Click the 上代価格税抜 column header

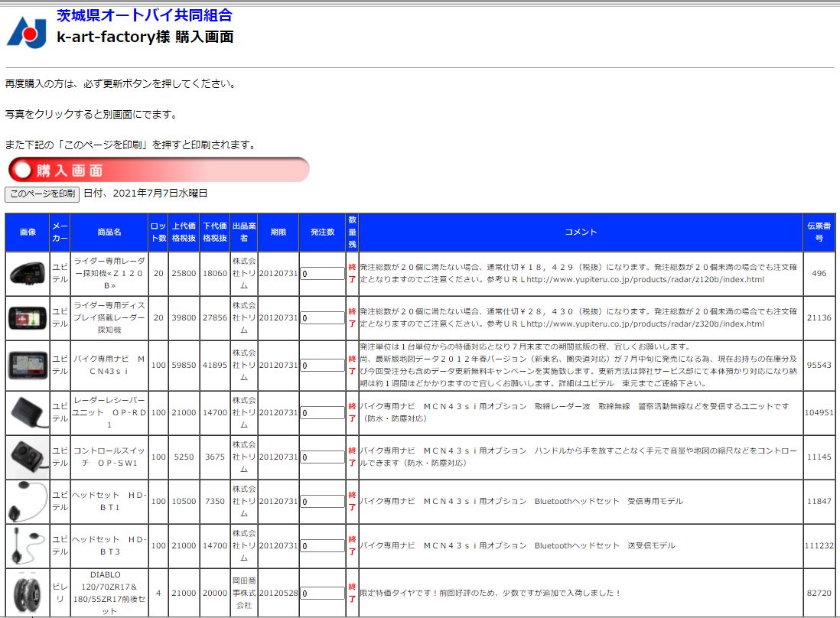[x=184, y=232]
